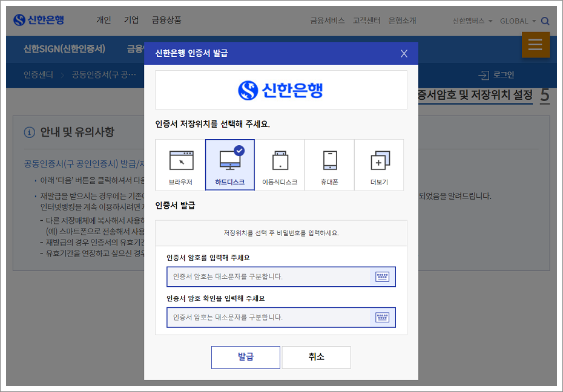Click the 신한은행 logo in header
The height and width of the screenshot is (392, 563).
[x=39, y=20]
